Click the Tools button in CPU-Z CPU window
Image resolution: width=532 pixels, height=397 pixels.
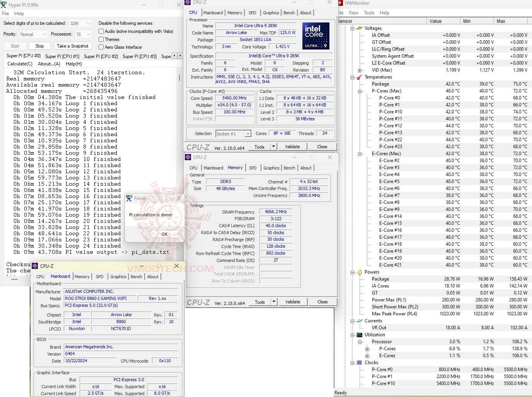(259, 147)
